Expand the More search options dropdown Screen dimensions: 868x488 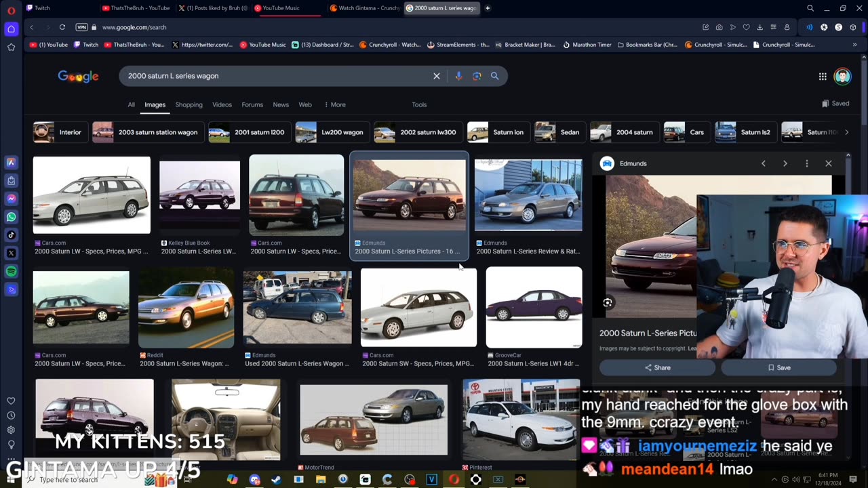pyautogui.click(x=335, y=104)
